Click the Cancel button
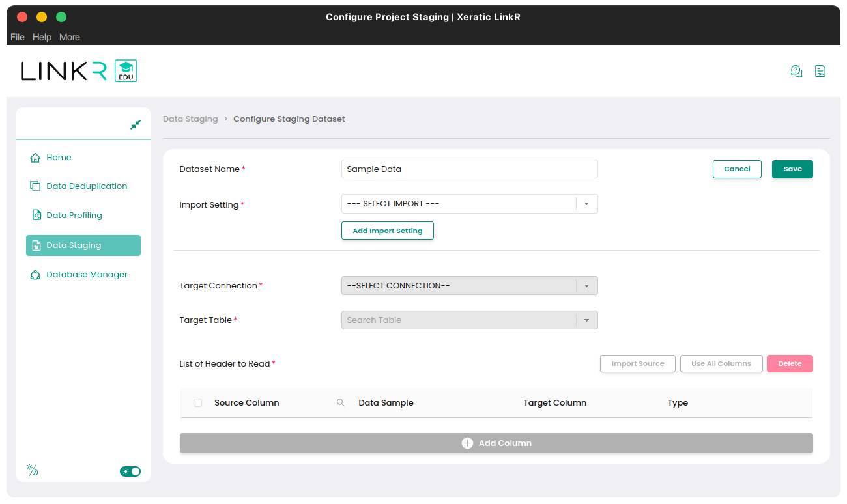 [737, 169]
